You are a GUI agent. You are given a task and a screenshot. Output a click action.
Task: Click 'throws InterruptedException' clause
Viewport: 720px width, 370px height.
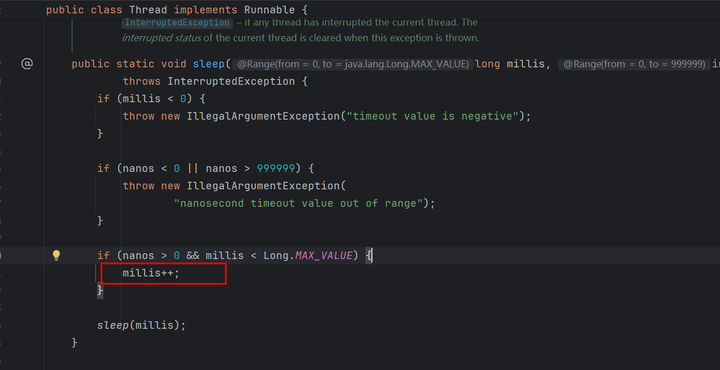pos(209,81)
